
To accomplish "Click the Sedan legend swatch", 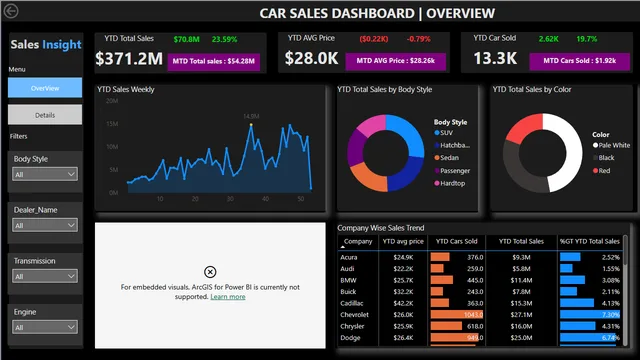I will pos(437,158).
